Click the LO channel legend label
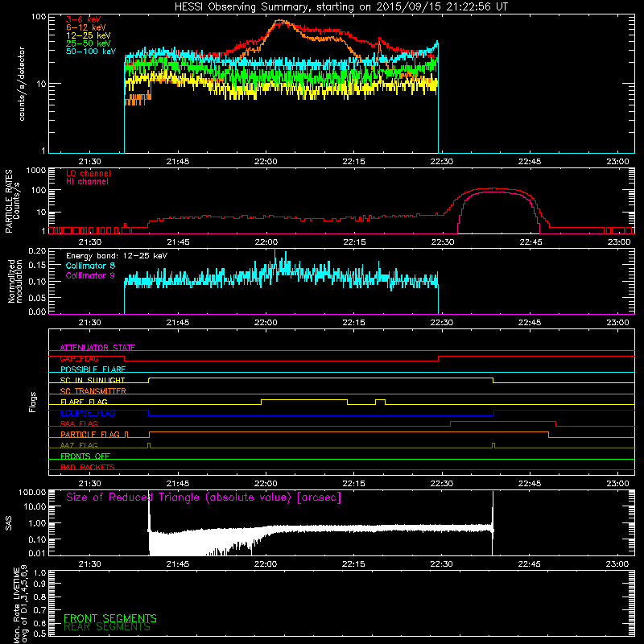This screenshot has height=644, width=644. pos(89,173)
